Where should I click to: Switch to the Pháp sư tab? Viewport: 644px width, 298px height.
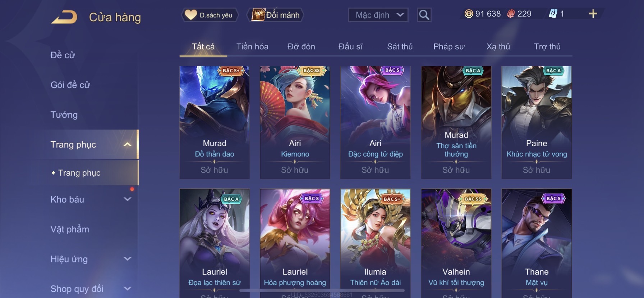coord(449,46)
